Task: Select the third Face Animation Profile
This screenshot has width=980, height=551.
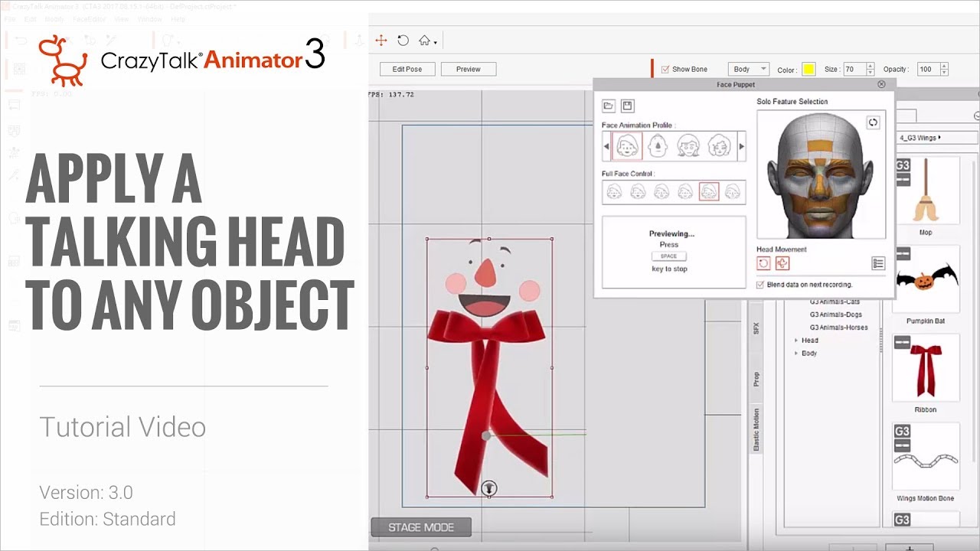Action: [688, 145]
